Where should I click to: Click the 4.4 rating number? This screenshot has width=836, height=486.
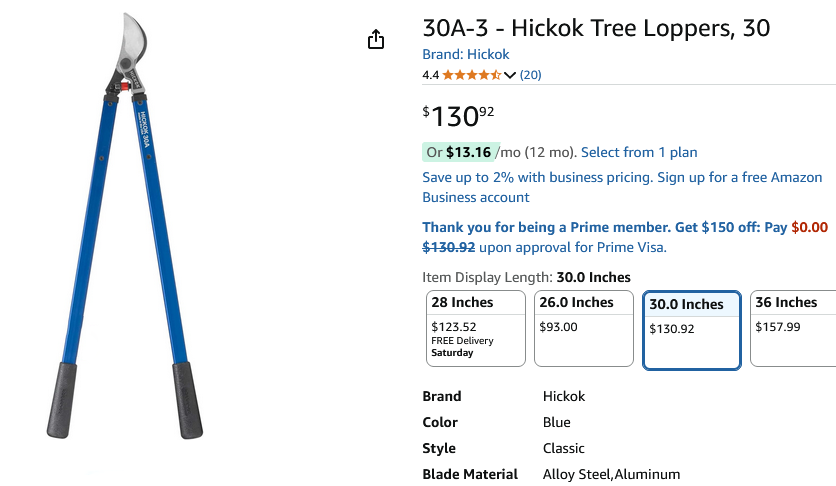click(x=431, y=75)
